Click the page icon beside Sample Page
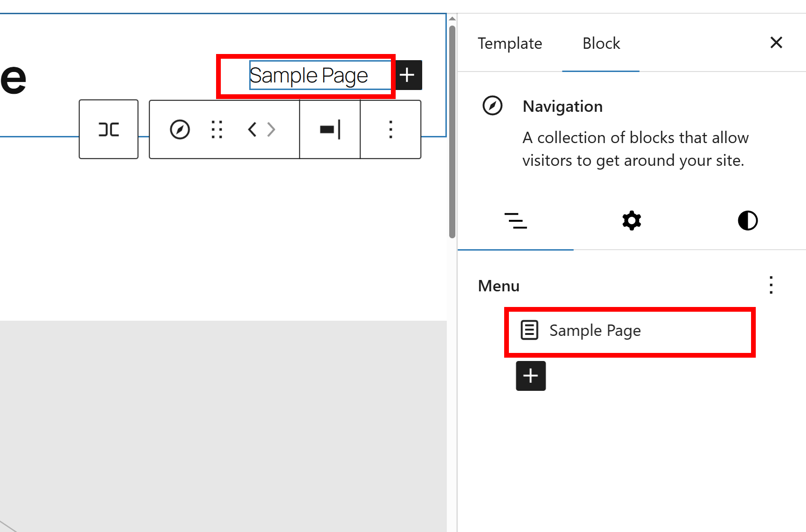Image resolution: width=806 pixels, height=532 pixels. 529,330
